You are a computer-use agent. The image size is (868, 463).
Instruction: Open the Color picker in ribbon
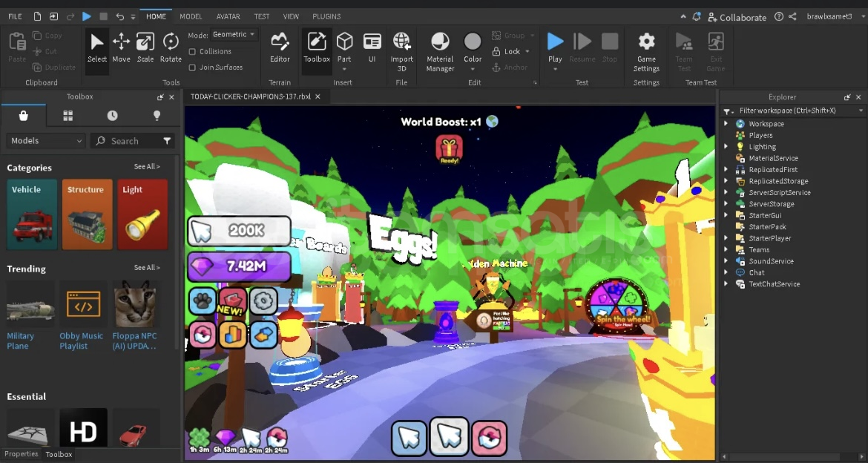[473, 47]
